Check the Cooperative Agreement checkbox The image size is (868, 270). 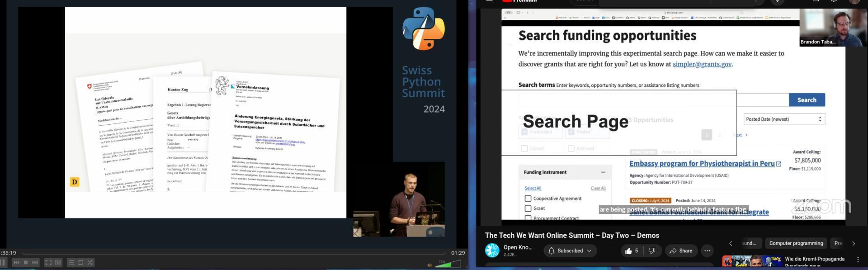click(528, 199)
